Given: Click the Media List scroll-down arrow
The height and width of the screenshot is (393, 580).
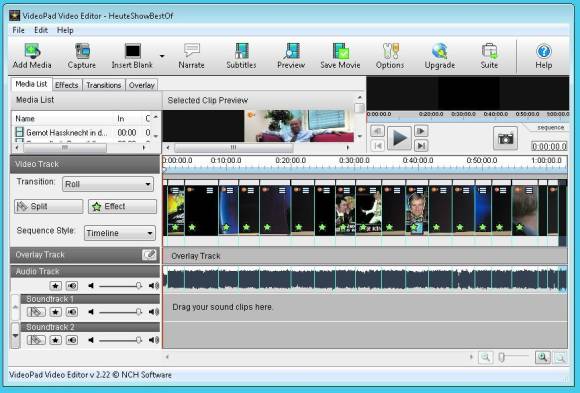Looking at the screenshot, I should click(x=156, y=136).
